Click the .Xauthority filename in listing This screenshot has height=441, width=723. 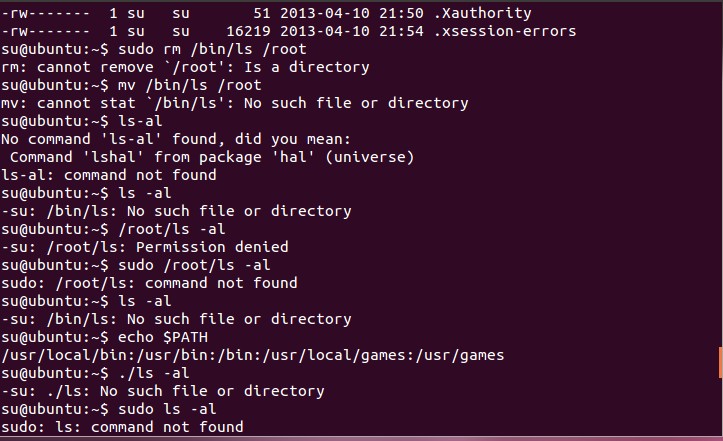click(x=482, y=13)
